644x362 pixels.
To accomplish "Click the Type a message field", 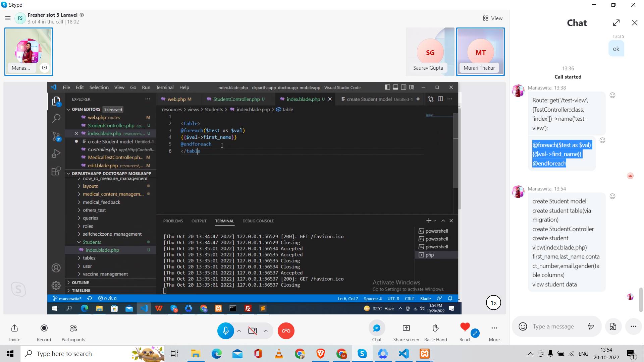I will click(553, 326).
